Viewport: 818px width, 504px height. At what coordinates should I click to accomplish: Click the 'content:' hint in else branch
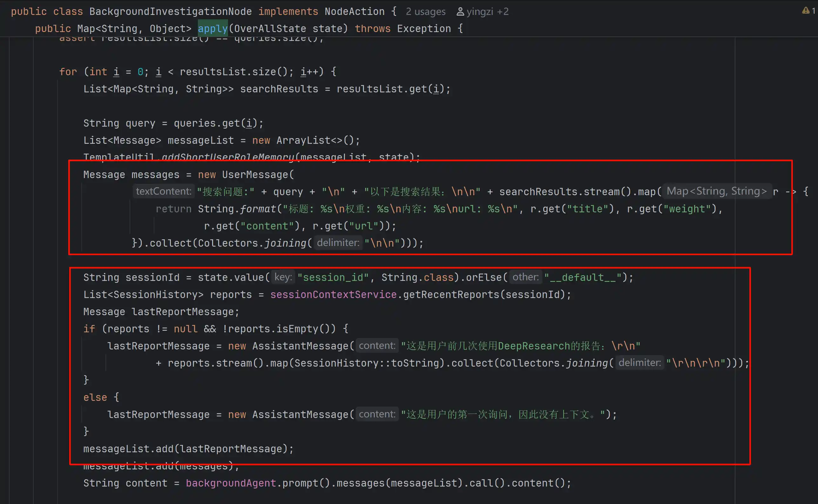(377, 414)
